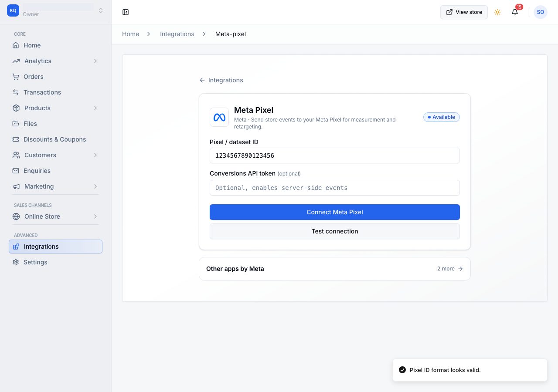Open Files in the sidebar
The image size is (558, 392).
tap(55, 124)
